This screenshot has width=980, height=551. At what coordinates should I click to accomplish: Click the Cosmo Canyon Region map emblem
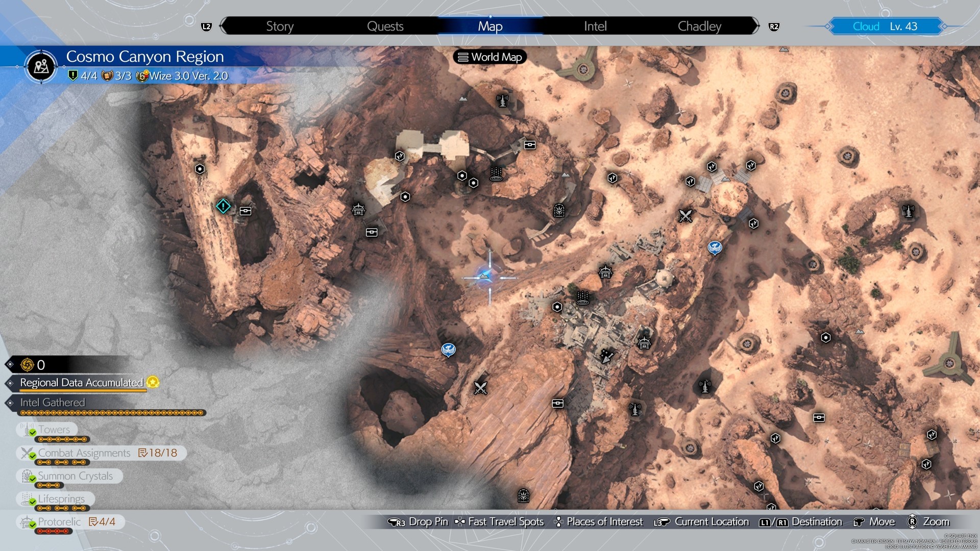click(x=41, y=66)
